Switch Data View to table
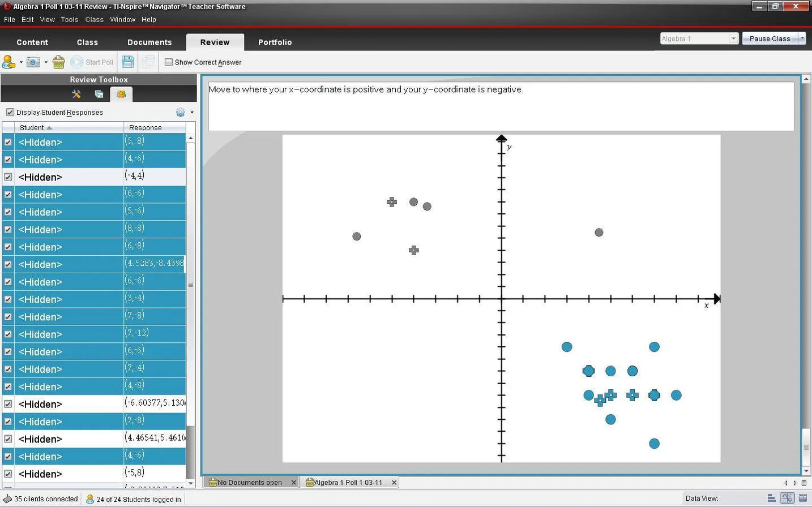This screenshot has height=507, width=812. pyautogui.click(x=802, y=498)
